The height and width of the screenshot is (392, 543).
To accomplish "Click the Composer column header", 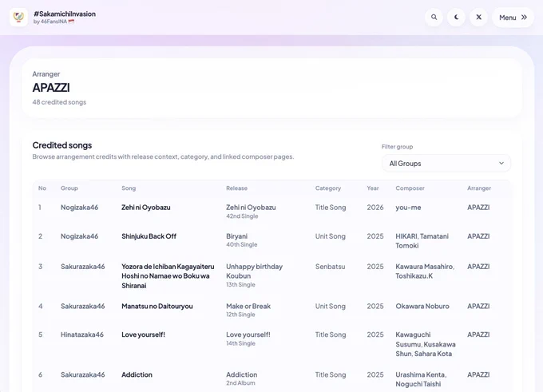I will 410,188.
